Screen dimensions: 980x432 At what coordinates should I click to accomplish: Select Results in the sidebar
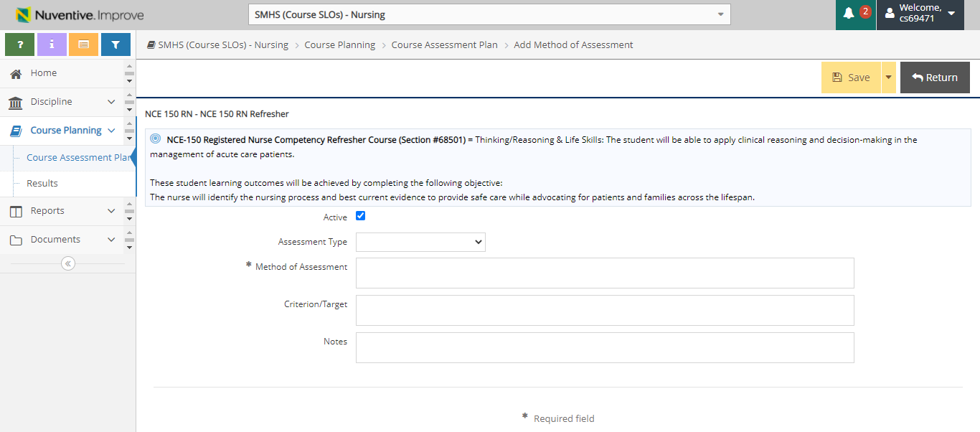[42, 184]
